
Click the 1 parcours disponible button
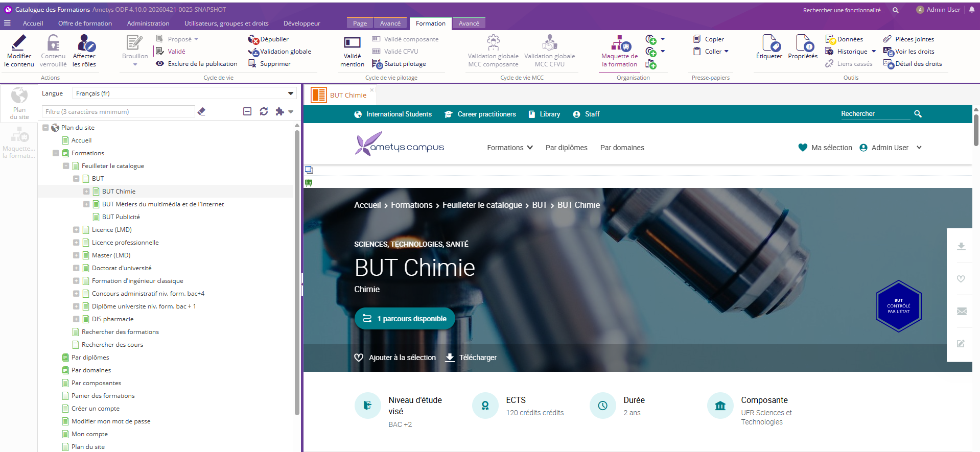405,319
